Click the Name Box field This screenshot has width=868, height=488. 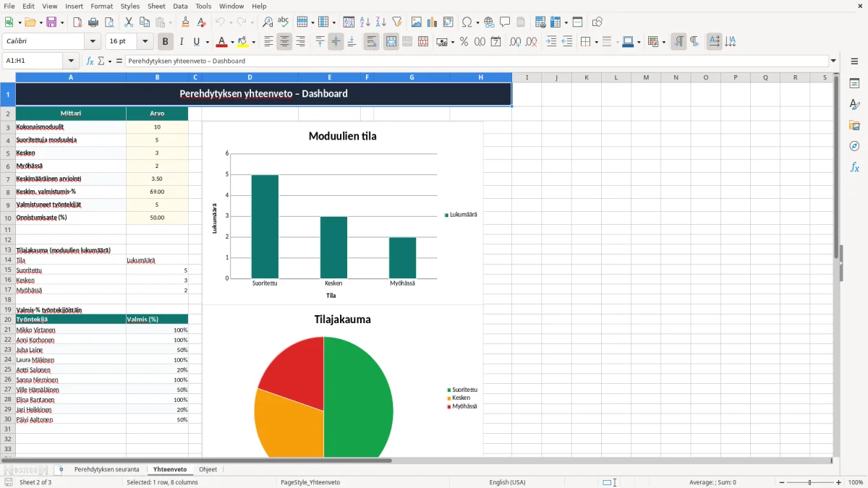pos(33,61)
